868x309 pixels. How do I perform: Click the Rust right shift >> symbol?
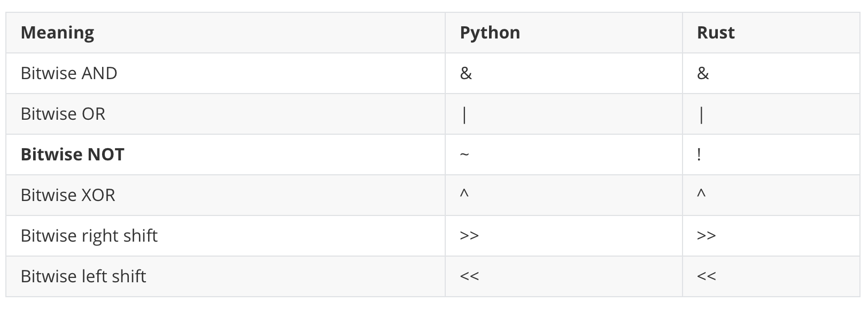pos(706,236)
